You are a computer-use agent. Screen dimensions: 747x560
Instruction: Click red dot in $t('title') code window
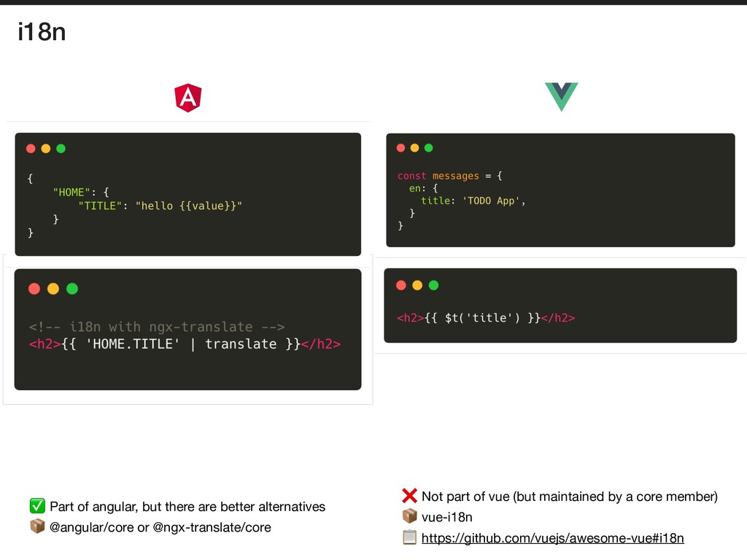click(x=401, y=285)
